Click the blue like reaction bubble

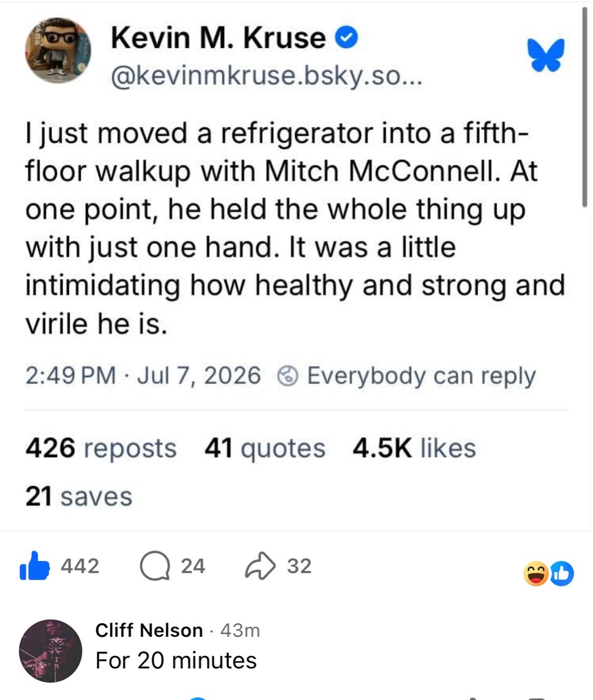point(562,574)
